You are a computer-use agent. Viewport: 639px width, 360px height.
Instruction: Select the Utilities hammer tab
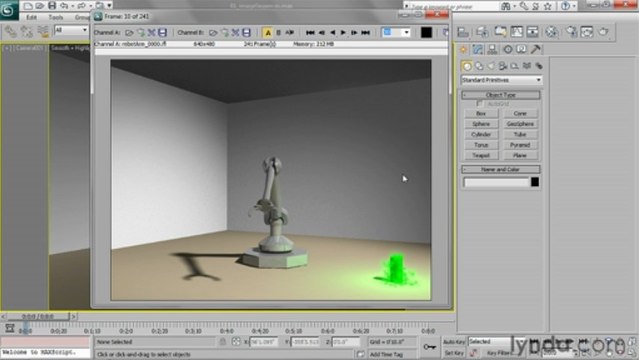(x=536, y=49)
